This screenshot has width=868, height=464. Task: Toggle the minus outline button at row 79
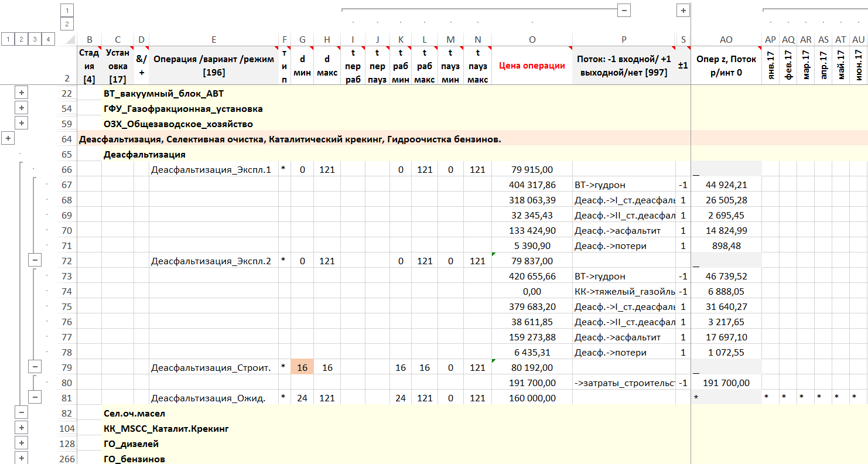[35, 367]
